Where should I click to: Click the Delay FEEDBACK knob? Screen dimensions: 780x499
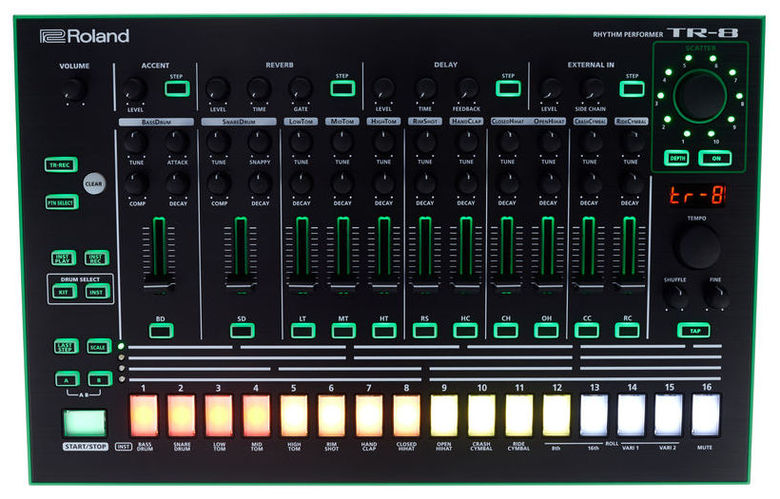467,90
